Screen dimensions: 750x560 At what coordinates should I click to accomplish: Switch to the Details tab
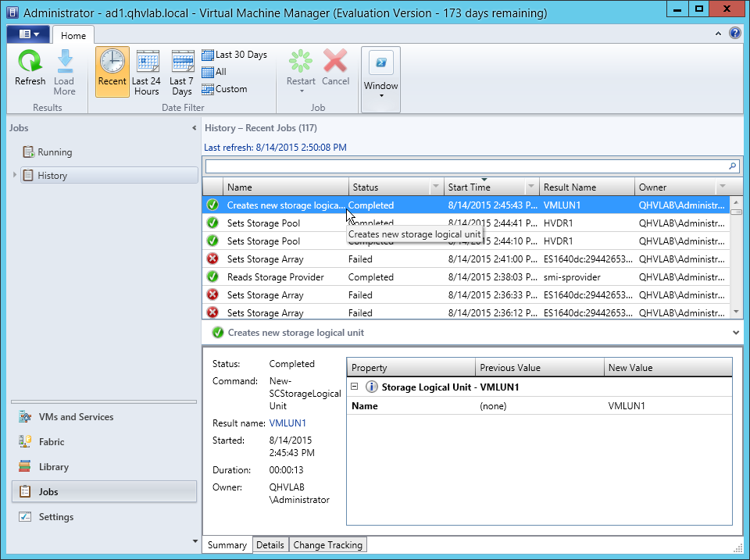tap(270, 545)
